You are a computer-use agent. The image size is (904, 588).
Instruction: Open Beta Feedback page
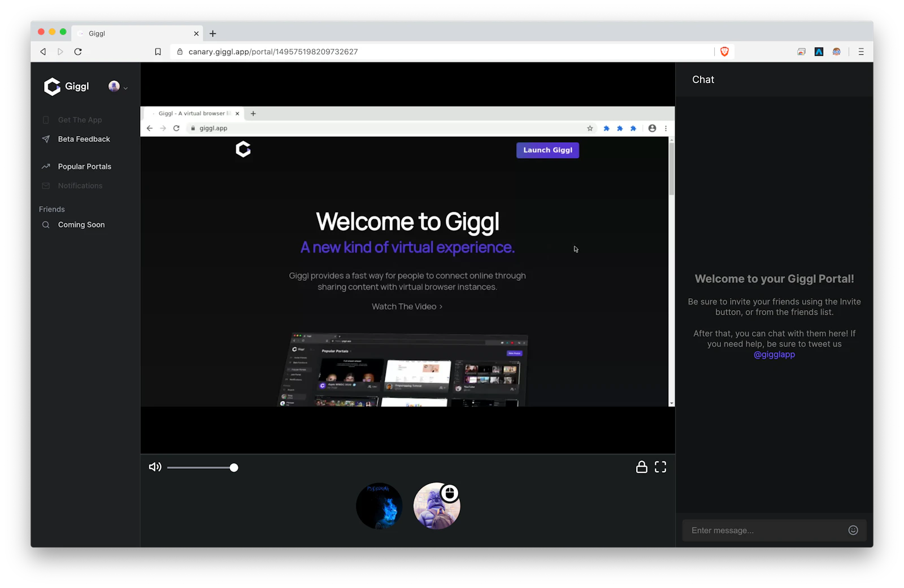click(x=84, y=139)
